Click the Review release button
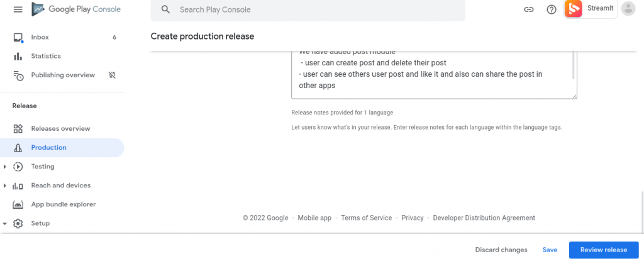The height and width of the screenshot is (261, 644). click(603, 250)
